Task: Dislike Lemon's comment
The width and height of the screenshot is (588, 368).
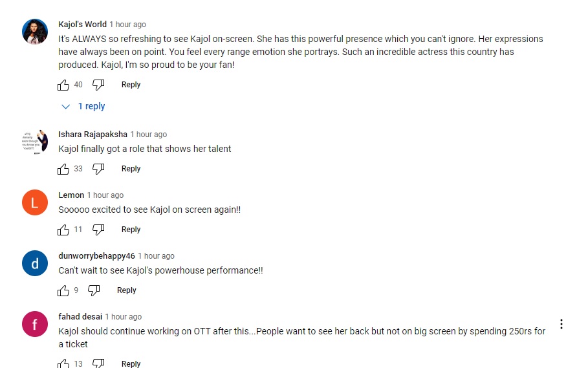Action: 98,230
